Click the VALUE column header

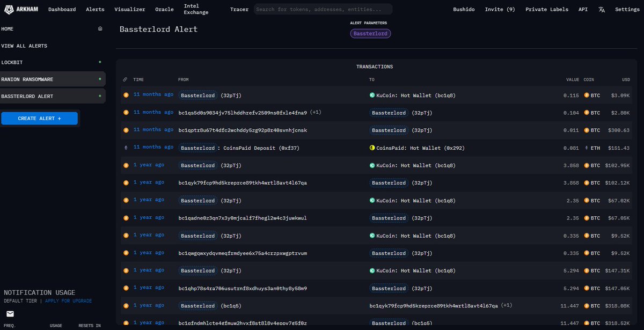pyautogui.click(x=573, y=79)
